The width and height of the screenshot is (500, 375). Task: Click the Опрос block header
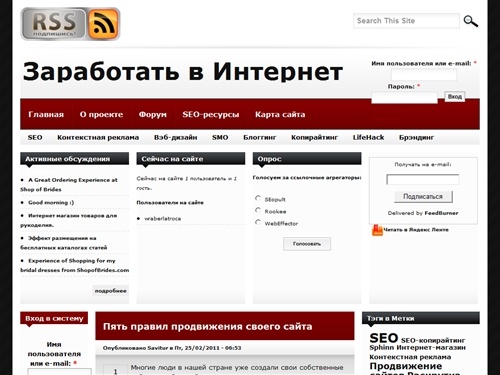(307, 159)
